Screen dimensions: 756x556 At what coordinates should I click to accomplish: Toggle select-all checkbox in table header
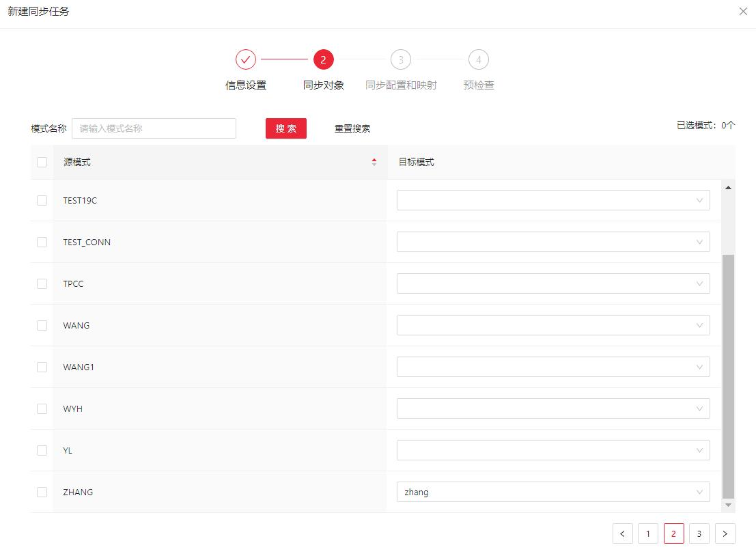(42, 162)
